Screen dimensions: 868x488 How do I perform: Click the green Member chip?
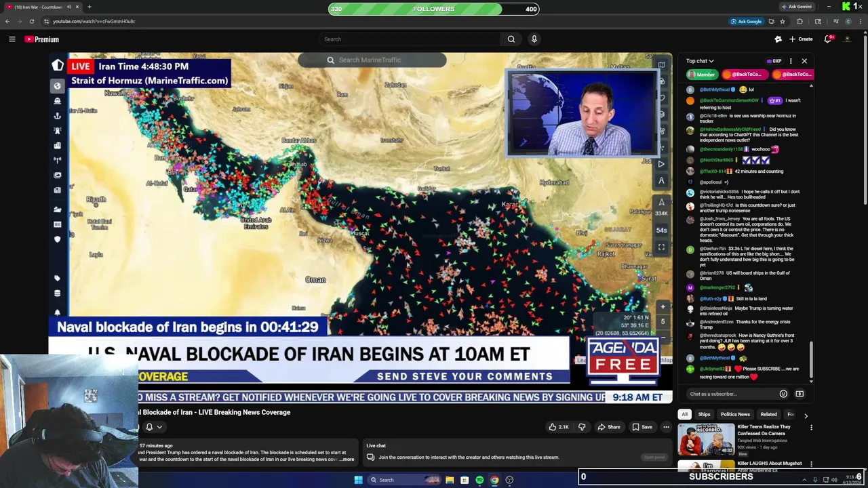click(701, 75)
